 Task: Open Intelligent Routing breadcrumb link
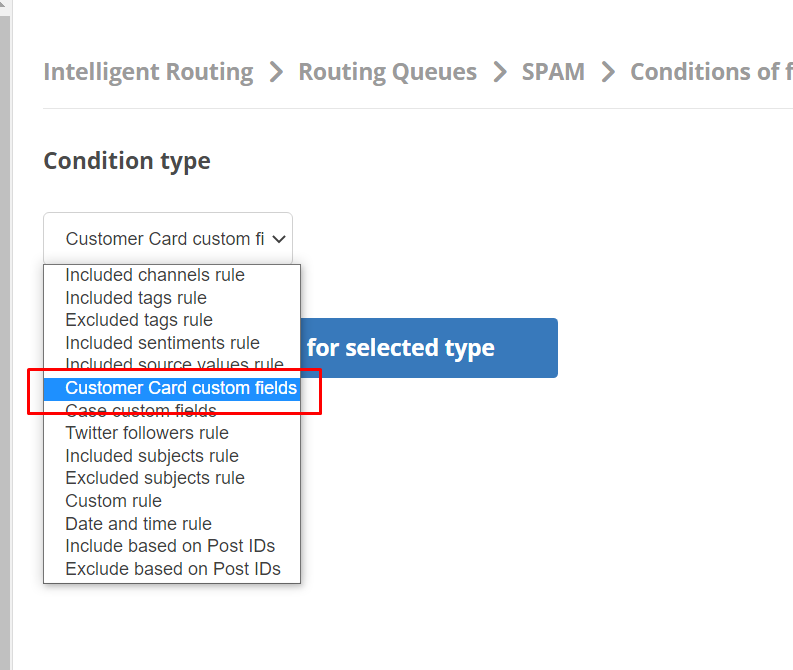point(148,72)
